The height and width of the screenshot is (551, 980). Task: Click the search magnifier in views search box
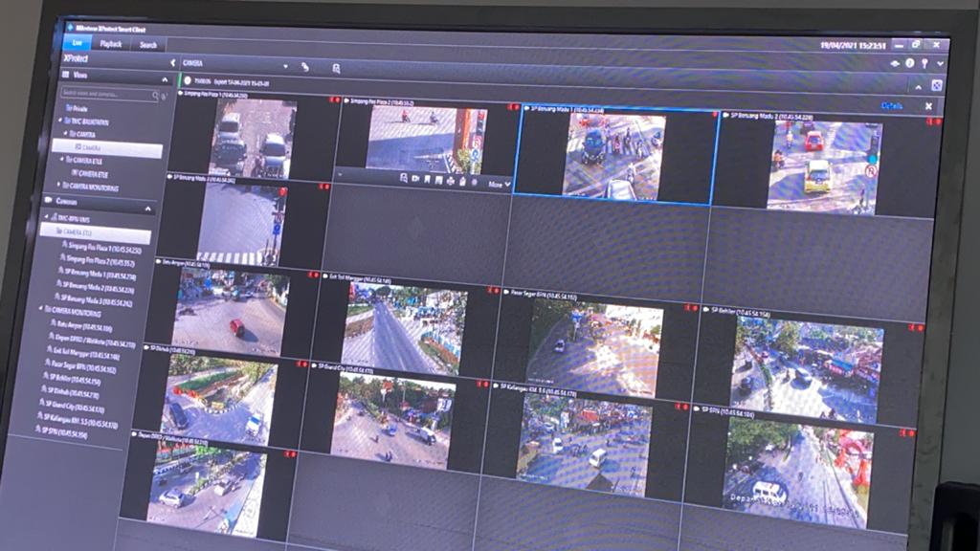click(x=154, y=96)
